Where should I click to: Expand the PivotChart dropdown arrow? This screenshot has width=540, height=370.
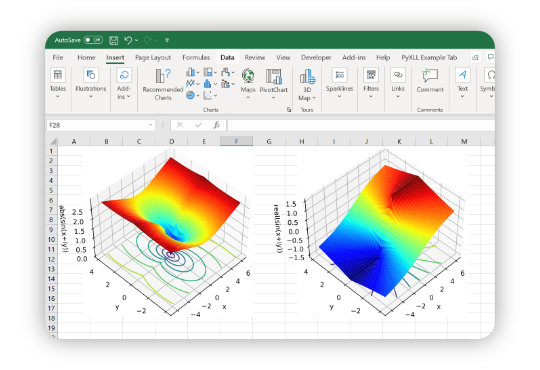[x=273, y=97]
